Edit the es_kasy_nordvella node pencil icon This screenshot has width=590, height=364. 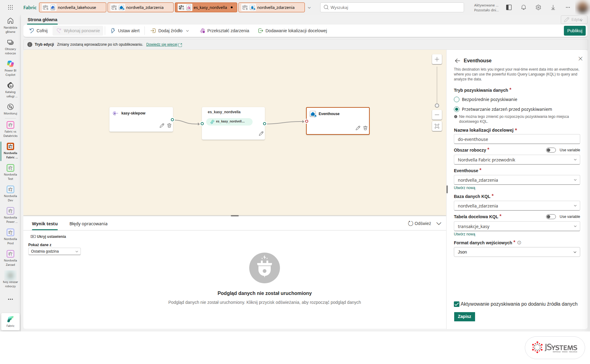tap(261, 134)
